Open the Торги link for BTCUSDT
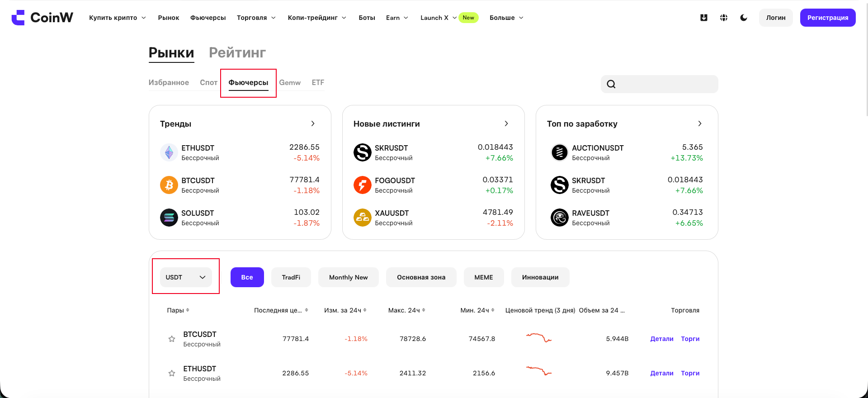This screenshot has width=868, height=398. 690,339
